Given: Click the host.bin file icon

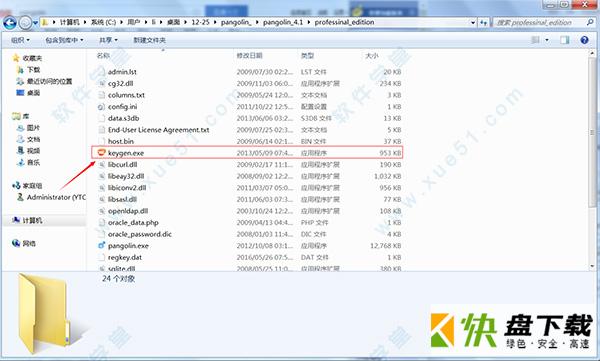Looking at the screenshot, I should coord(101,141).
